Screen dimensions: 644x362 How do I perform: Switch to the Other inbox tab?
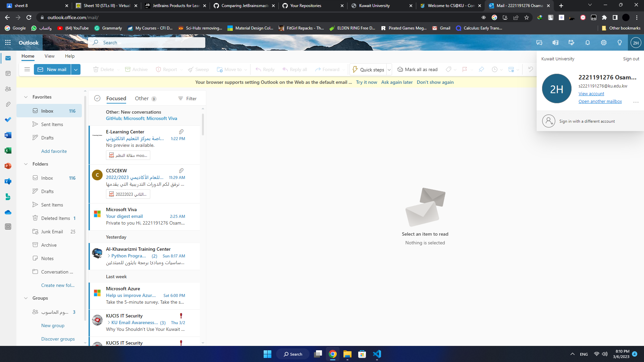pyautogui.click(x=142, y=98)
